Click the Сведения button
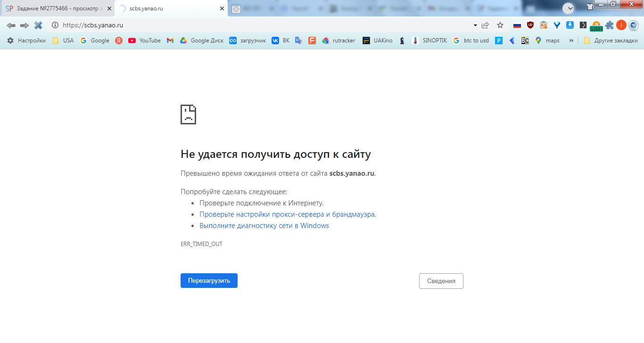644x343 pixels. coord(441,281)
